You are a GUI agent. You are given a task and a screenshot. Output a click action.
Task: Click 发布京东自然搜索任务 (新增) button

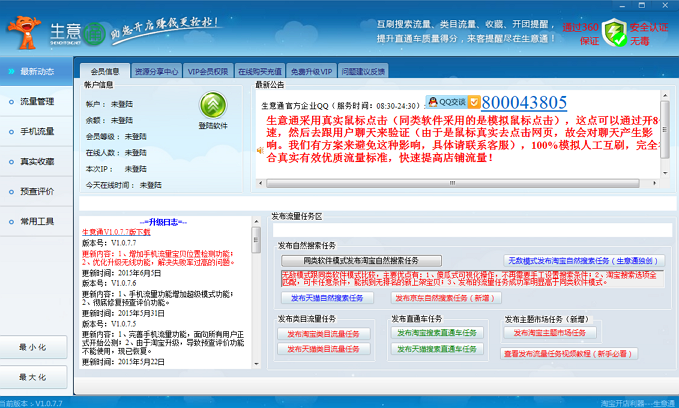446,298
